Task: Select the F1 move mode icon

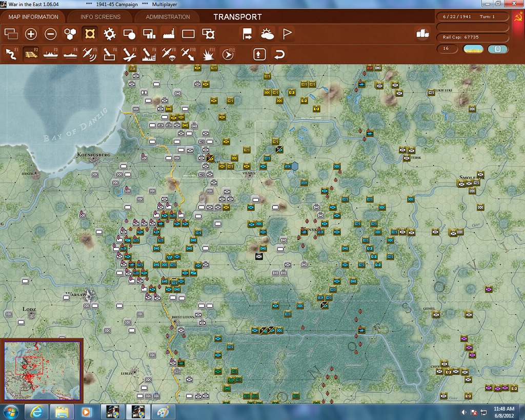Action: click(x=11, y=54)
